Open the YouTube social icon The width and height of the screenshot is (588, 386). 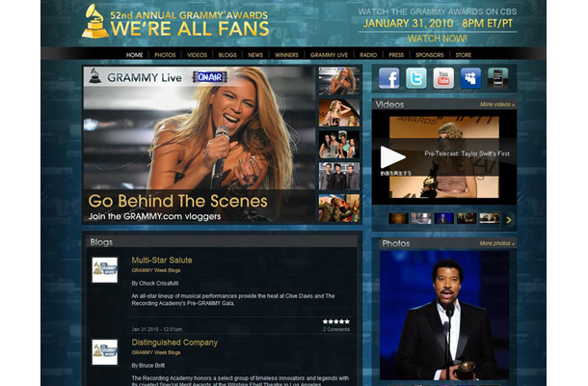(x=443, y=78)
